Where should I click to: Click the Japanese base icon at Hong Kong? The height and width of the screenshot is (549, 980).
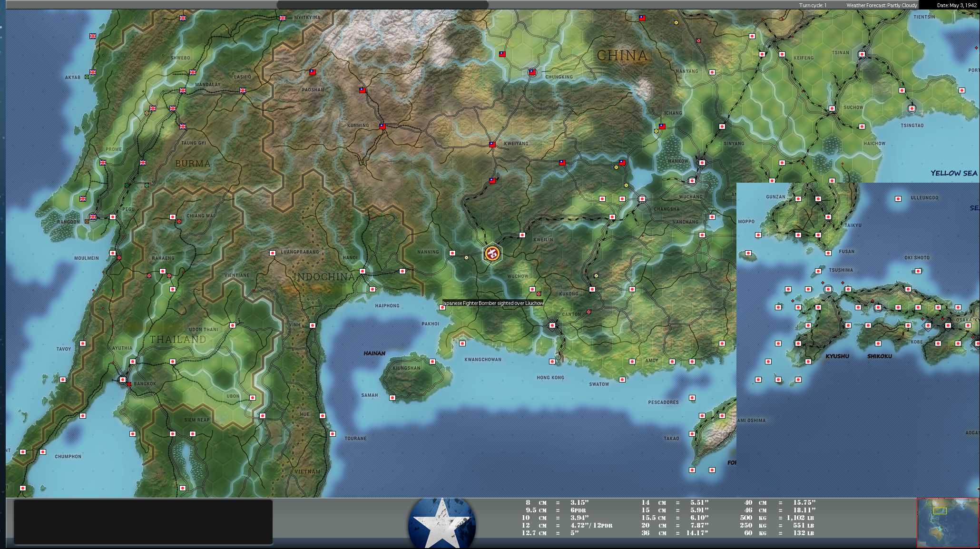(552, 362)
